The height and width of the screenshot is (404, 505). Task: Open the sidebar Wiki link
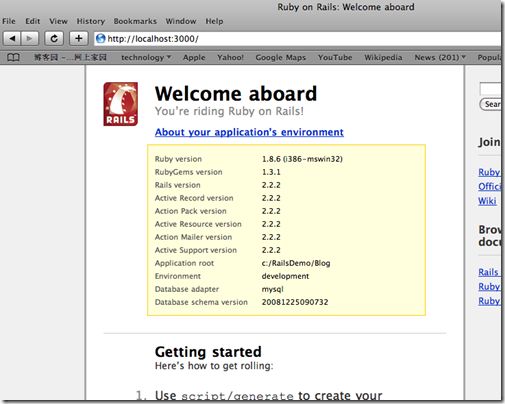point(487,201)
